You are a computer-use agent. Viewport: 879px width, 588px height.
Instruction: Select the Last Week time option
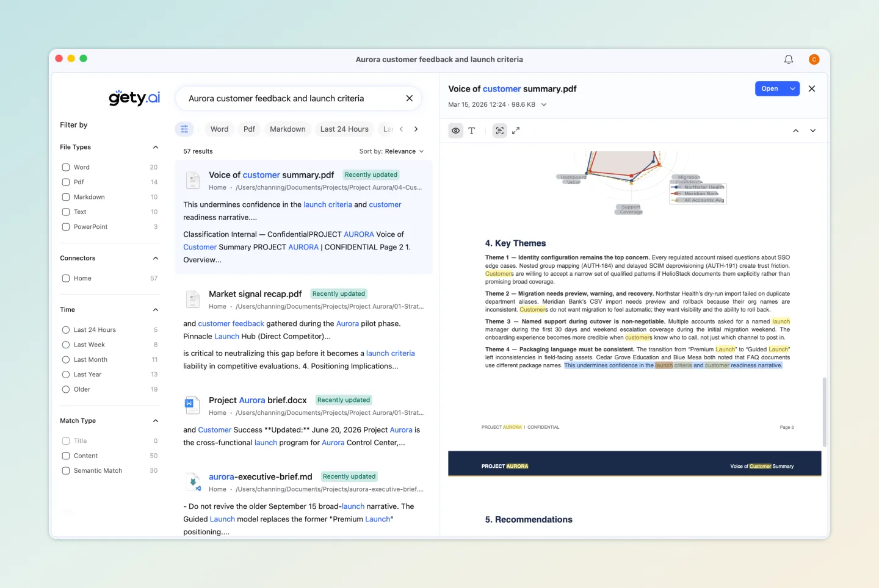click(x=66, y=344)
